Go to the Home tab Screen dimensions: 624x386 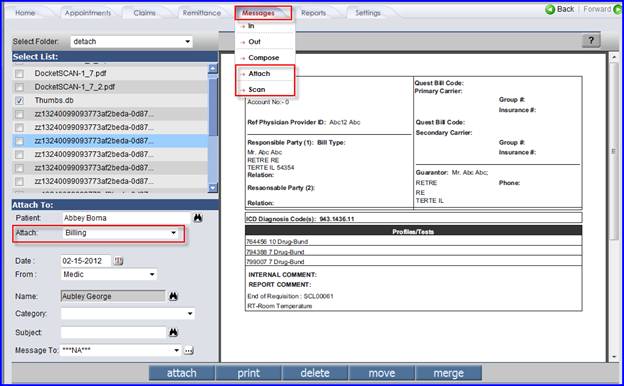[x=25, y=13]
